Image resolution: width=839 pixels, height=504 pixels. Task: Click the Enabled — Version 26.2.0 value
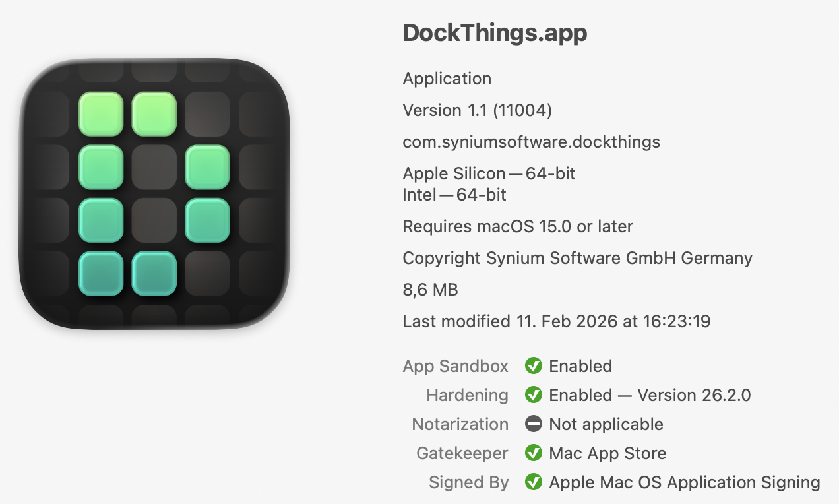pos(650,395)
